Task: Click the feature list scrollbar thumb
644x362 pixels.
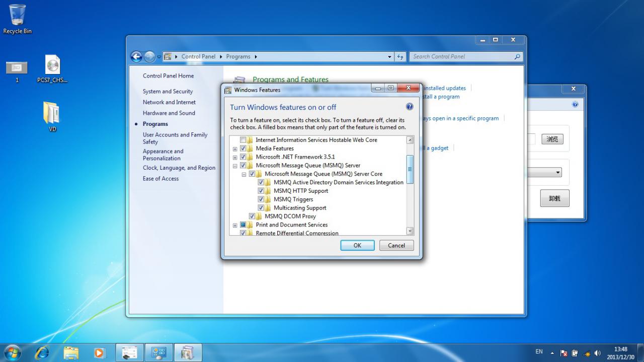Action: pos(410,169)
